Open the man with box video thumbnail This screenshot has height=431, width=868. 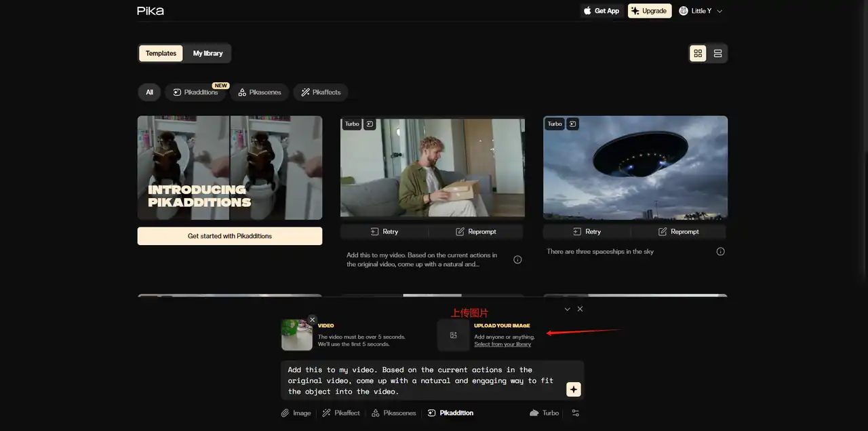click(432, 168)
